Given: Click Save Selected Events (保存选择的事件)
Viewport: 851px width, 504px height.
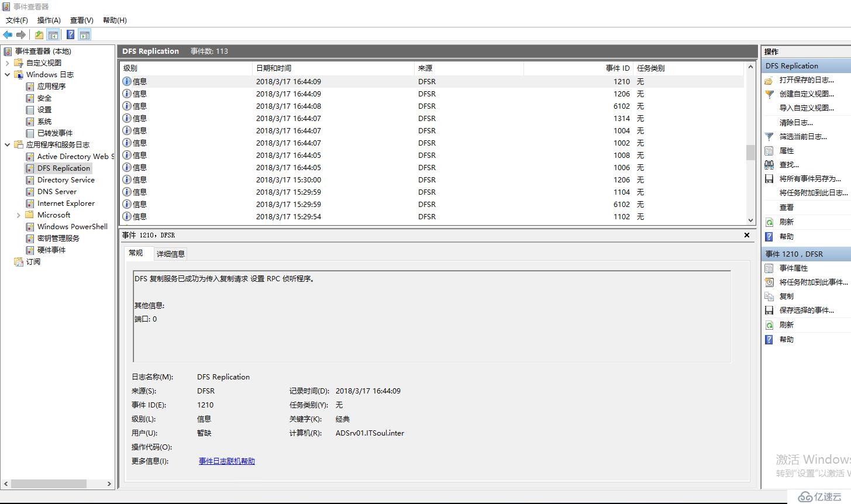Looking at the screenshot, I should click(807, 310).
